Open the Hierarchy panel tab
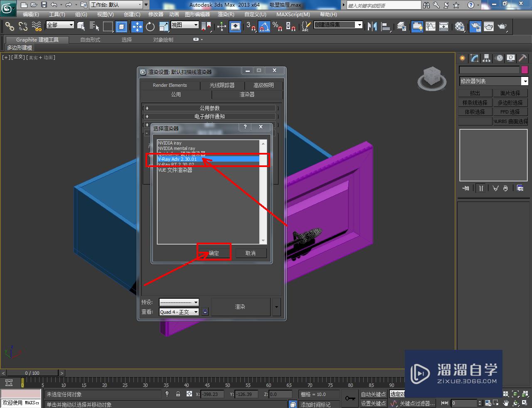 tap(487, 58)
